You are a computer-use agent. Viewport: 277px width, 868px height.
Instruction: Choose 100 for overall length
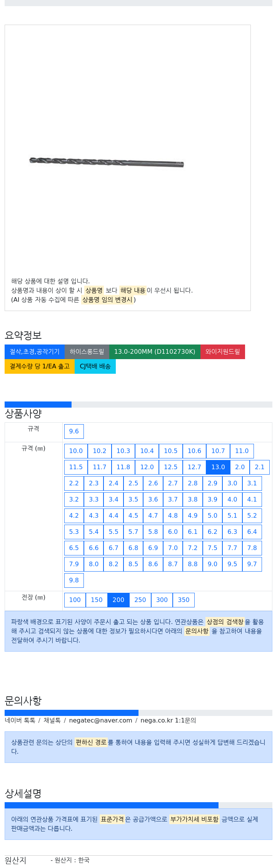pyautogui.click(x=75, y=600)
